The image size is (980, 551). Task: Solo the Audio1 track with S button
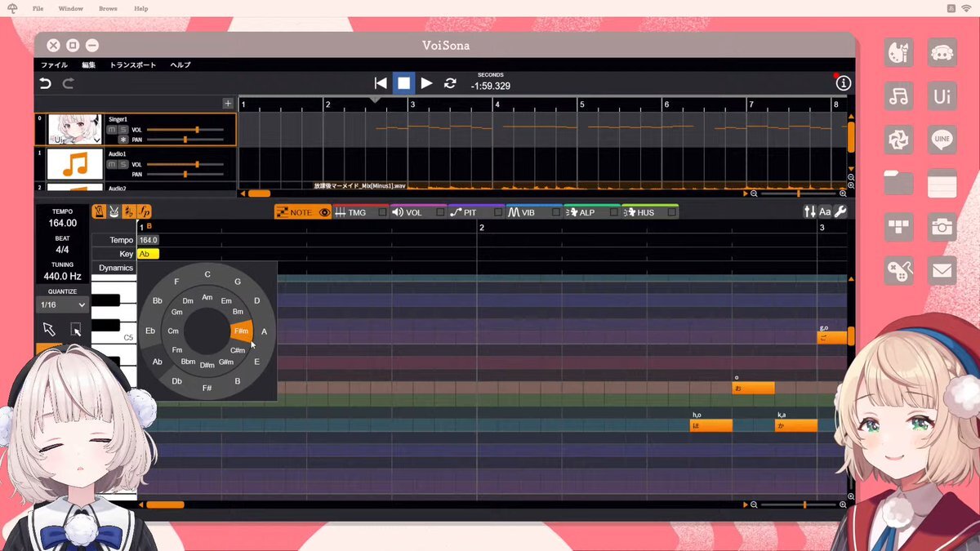pos(123,164)
